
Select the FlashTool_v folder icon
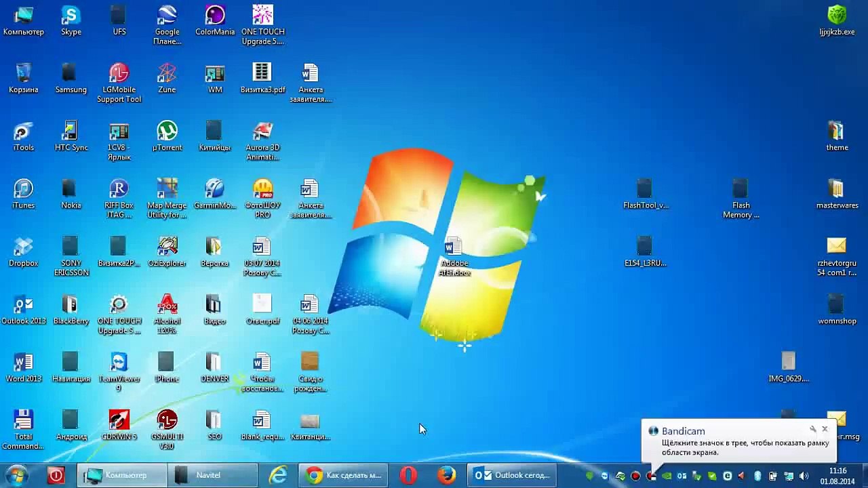coord(646,194)
